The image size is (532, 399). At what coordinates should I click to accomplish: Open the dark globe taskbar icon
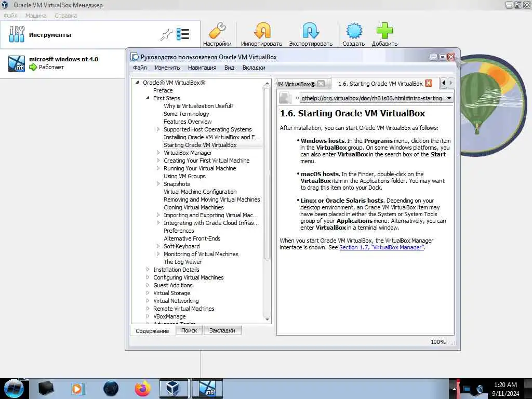pyautogui.click(x=111, y=389)
